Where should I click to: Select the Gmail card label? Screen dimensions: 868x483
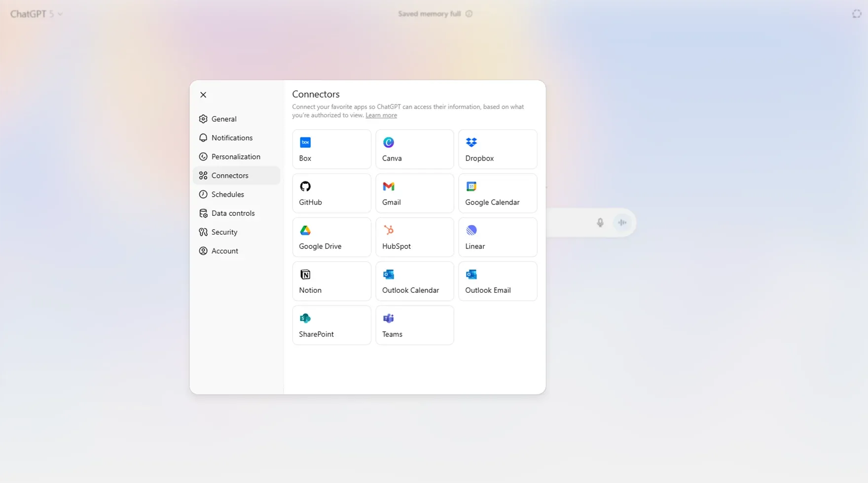point(391,202)
